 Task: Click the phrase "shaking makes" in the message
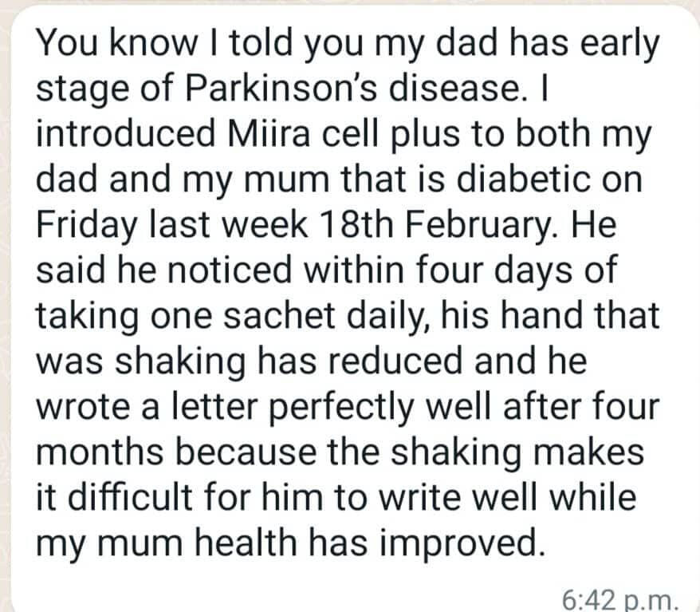[x=534, y=452]
